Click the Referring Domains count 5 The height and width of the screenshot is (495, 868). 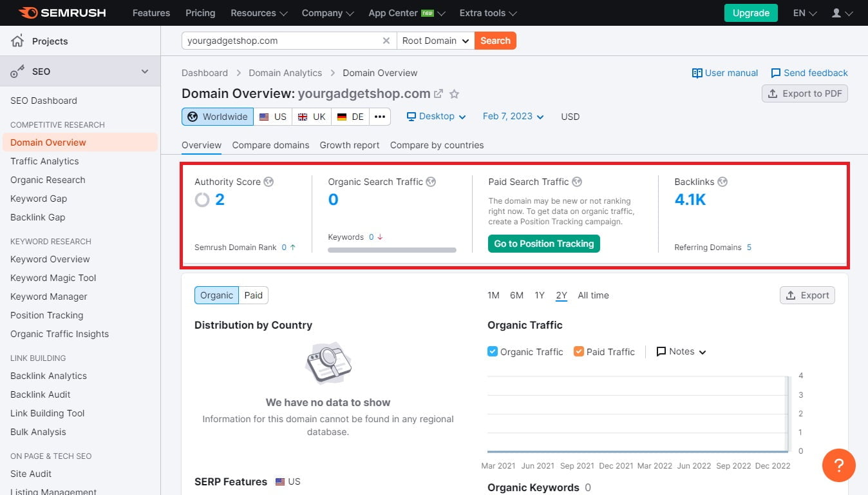pyautogui.click(x=750, y=247)
